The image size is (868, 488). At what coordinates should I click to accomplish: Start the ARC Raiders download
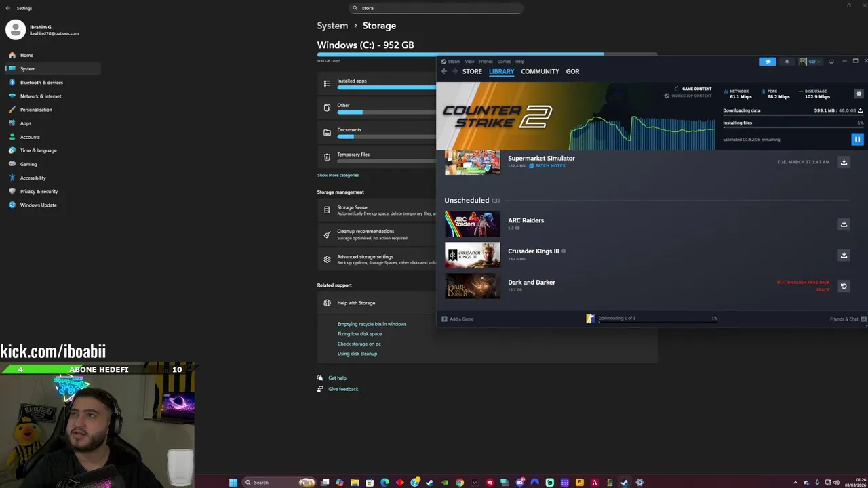point(844,224)
